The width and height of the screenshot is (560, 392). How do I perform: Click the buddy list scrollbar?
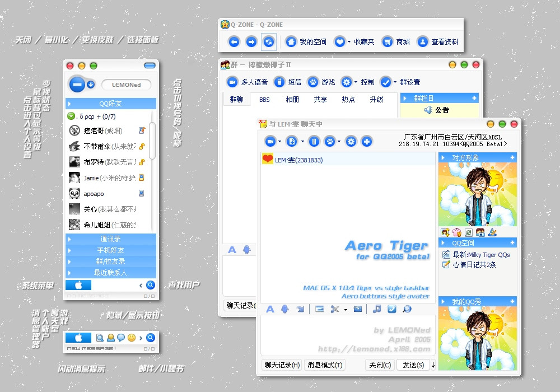(152, 141)
